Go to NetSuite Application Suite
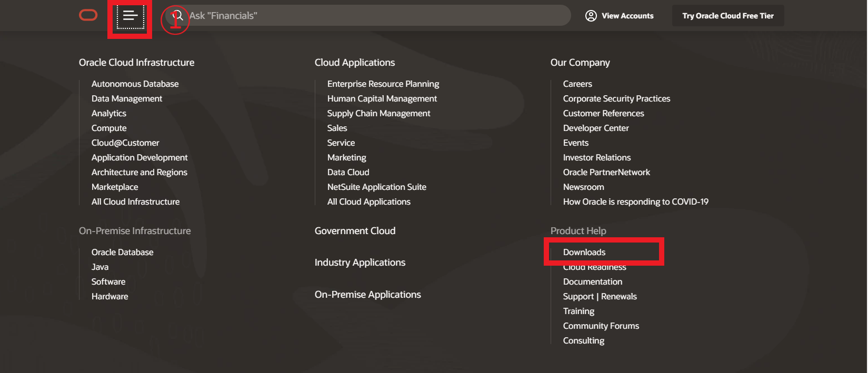This screenshot has width=868, height=373. click(377, 187)
